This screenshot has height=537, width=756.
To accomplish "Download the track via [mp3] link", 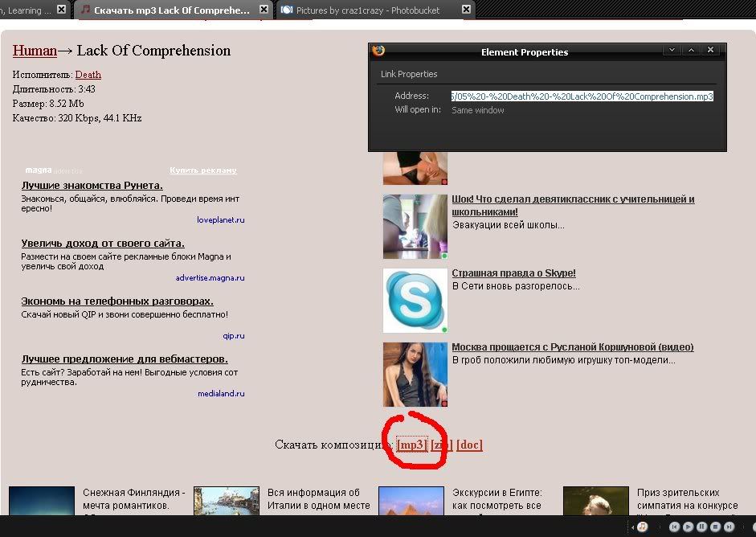I will 411,445.
